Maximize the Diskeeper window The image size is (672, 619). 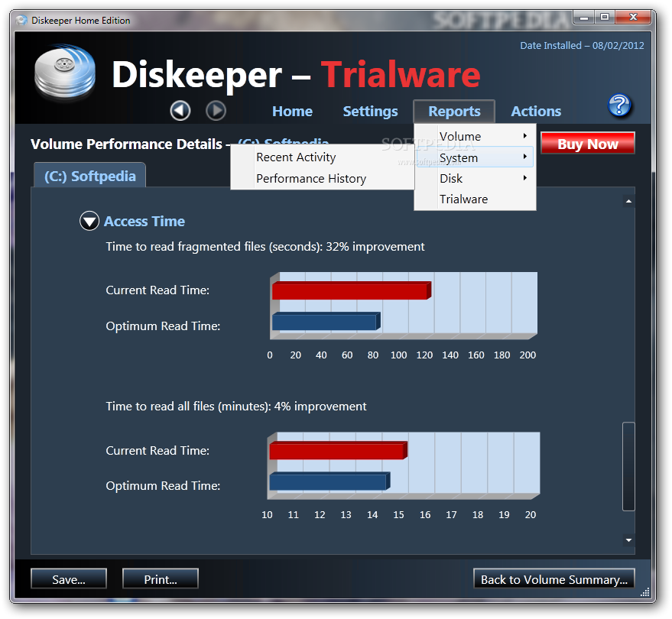click(605, 18)
